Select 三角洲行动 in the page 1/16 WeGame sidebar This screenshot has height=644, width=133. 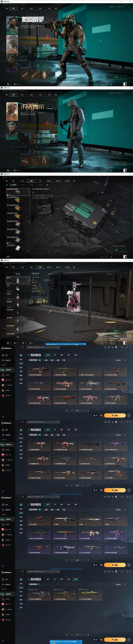click(8, 370)
